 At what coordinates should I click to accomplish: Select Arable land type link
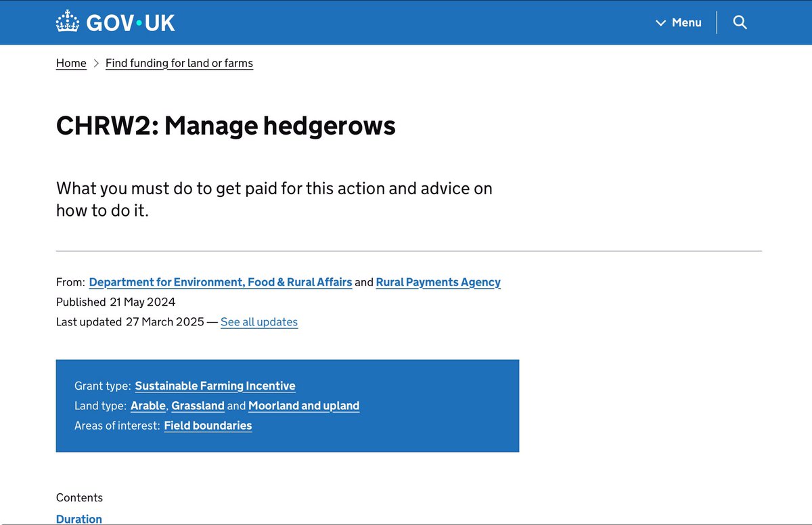coord(148,406)
